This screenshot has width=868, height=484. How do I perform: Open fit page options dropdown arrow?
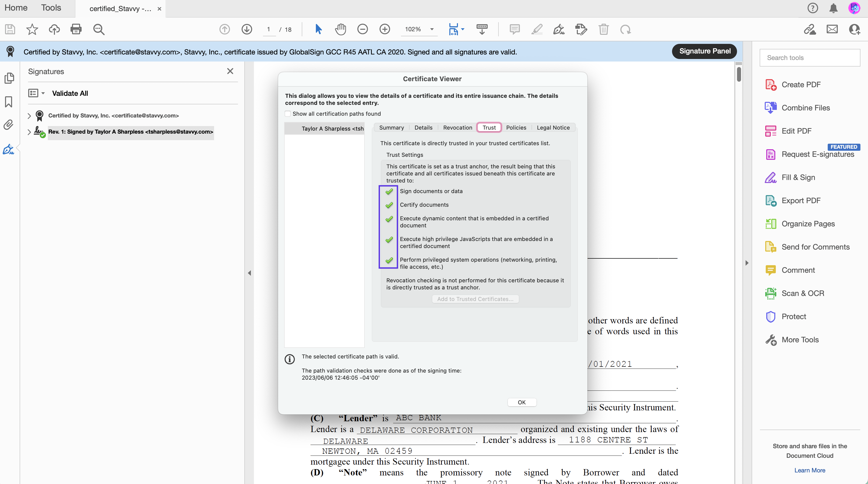pyautogui.click(x=463, y=29)
